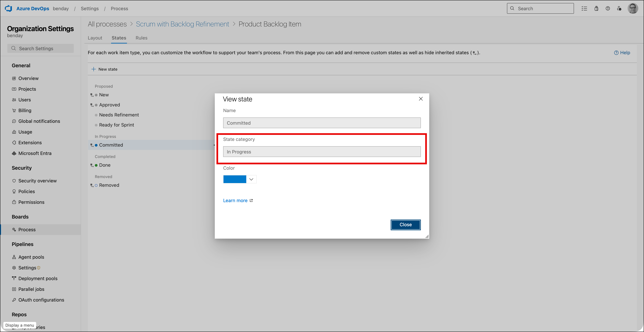
Task: Open the Help question mark icon
Action: tap(608, 8)
